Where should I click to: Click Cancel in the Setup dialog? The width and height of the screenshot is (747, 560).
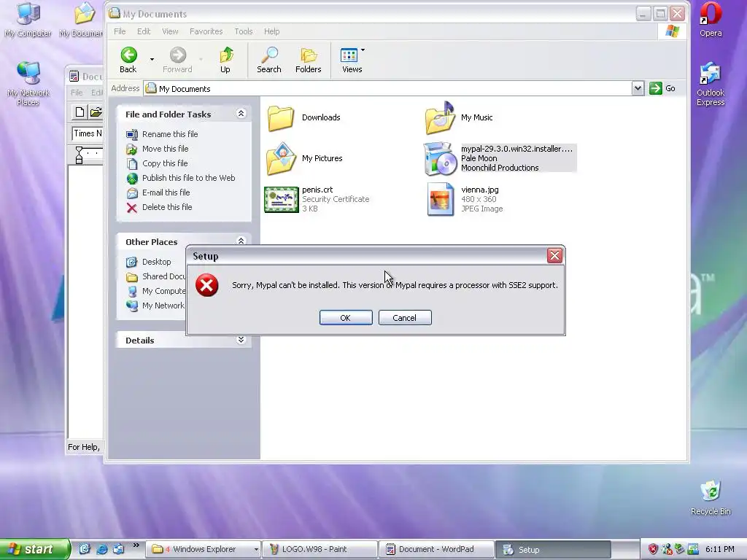pyautogui.click(x=405, y=318)
